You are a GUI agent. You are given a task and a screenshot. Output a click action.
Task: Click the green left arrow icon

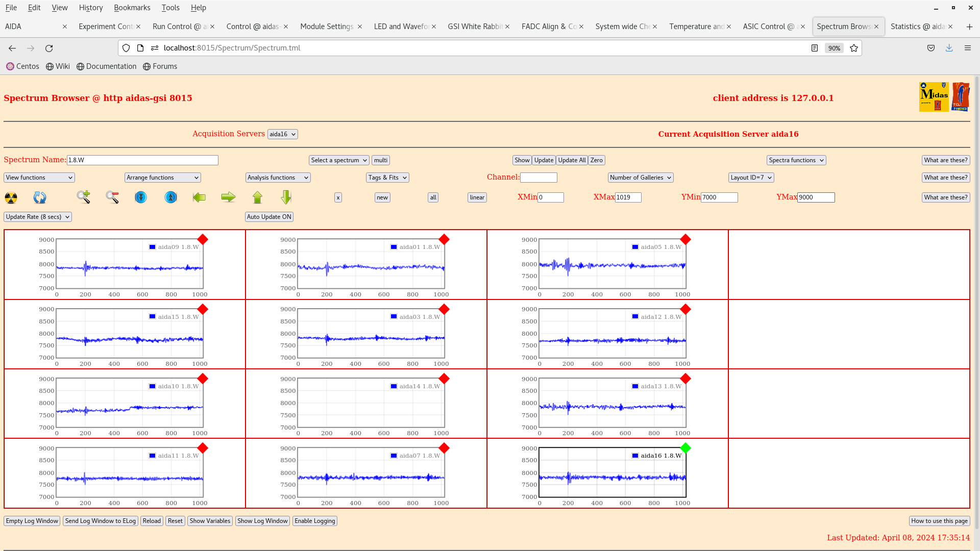pos(199,197)
